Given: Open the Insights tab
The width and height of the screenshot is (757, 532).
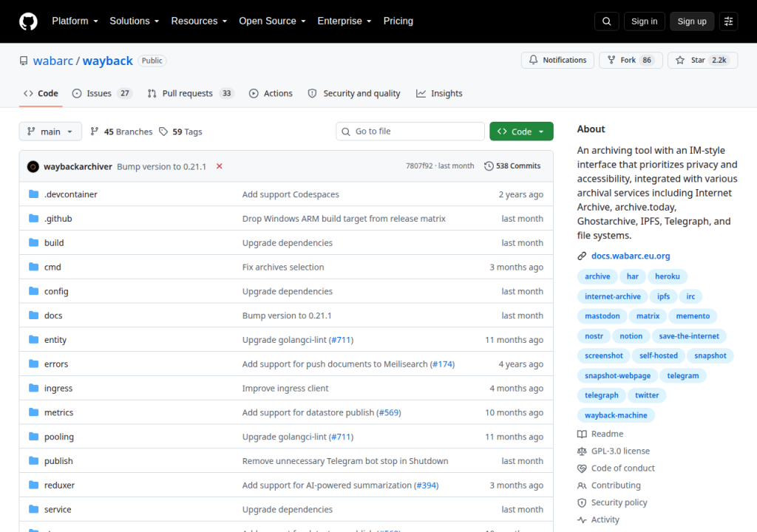Looking at the screenshot, I should coord(439,94).
